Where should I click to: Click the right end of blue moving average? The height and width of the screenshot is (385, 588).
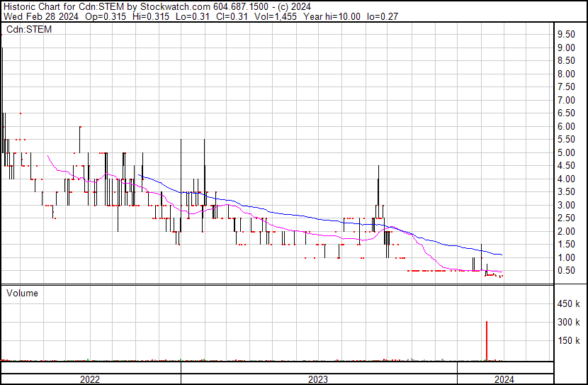coord(502,254)
